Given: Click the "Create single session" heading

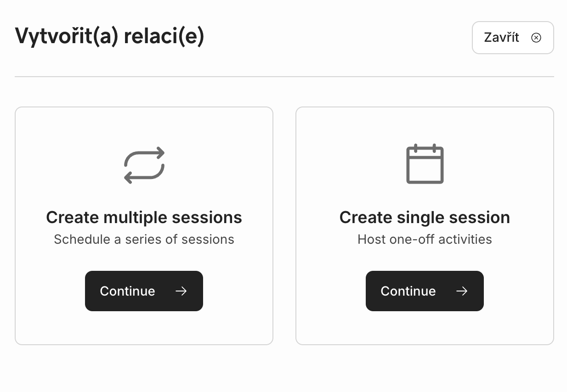Looking at the screenshot, I should 425,217.
